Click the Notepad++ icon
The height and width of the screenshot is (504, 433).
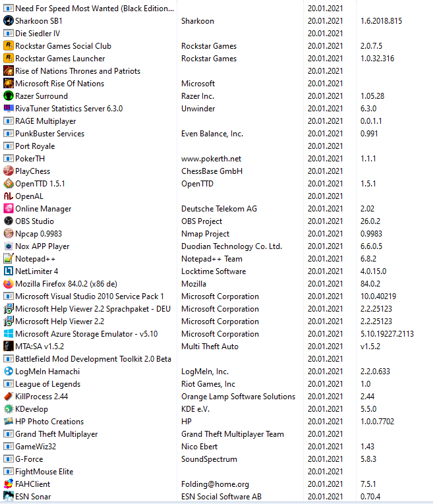pyautogui.click(x=9, y=259)
